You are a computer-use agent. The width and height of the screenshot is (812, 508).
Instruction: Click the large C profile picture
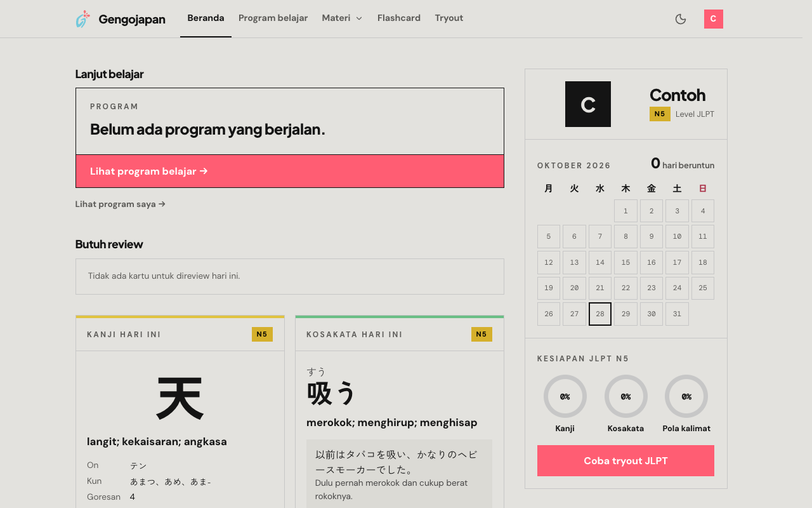pyautogui.click(x=588, y=104)
